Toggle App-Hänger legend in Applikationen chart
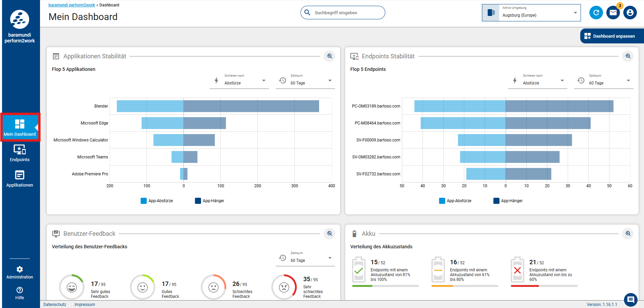 pyautogui.click(x=210, y=201)
